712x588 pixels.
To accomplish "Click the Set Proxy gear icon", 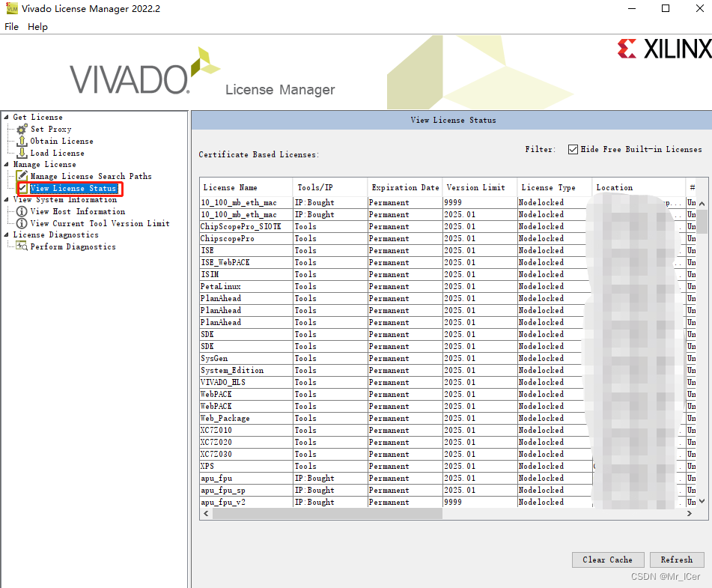I will pyautogui.click(x=22, y=129).
